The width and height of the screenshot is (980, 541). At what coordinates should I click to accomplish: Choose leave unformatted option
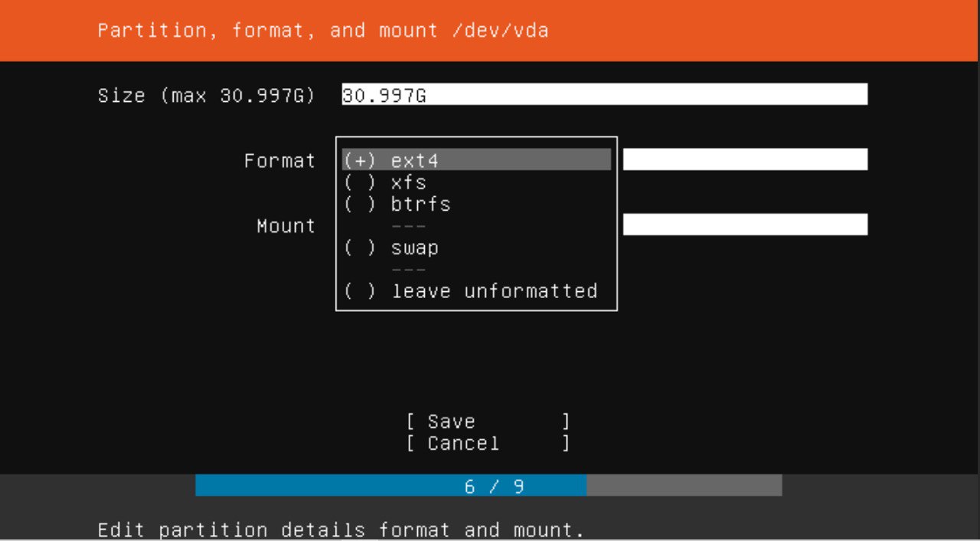[476, 291]
